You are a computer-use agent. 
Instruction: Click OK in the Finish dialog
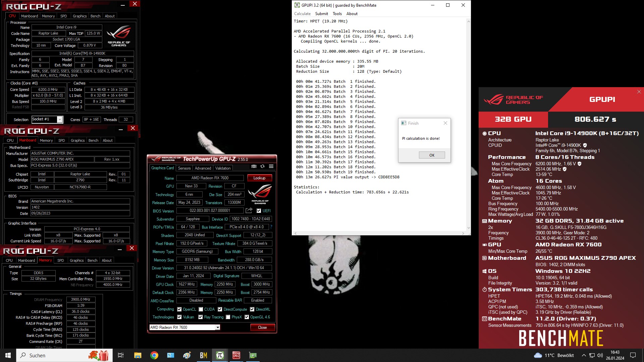[432, 155]
